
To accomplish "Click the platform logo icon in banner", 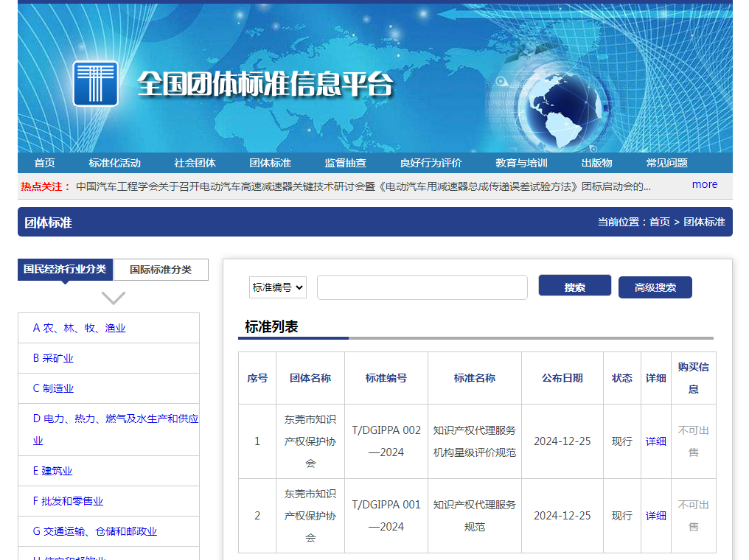I will click(95, 83).
